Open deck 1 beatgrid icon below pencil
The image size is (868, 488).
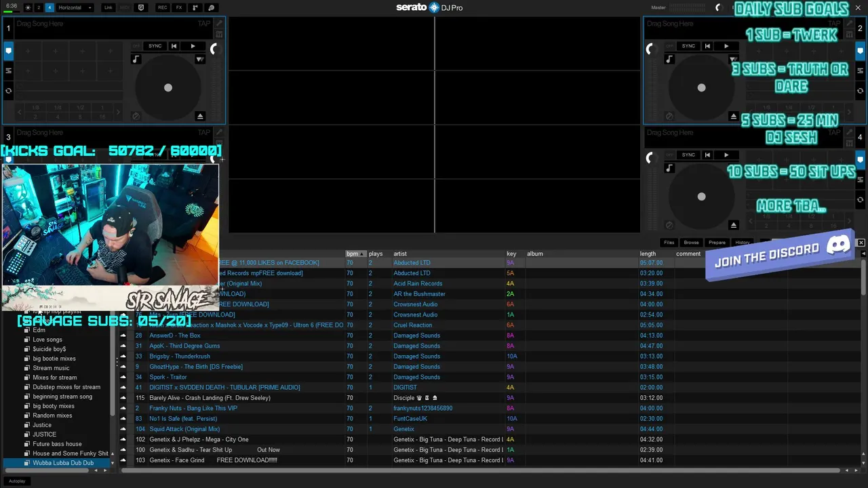pyautogui.click(x=218, y=34)
